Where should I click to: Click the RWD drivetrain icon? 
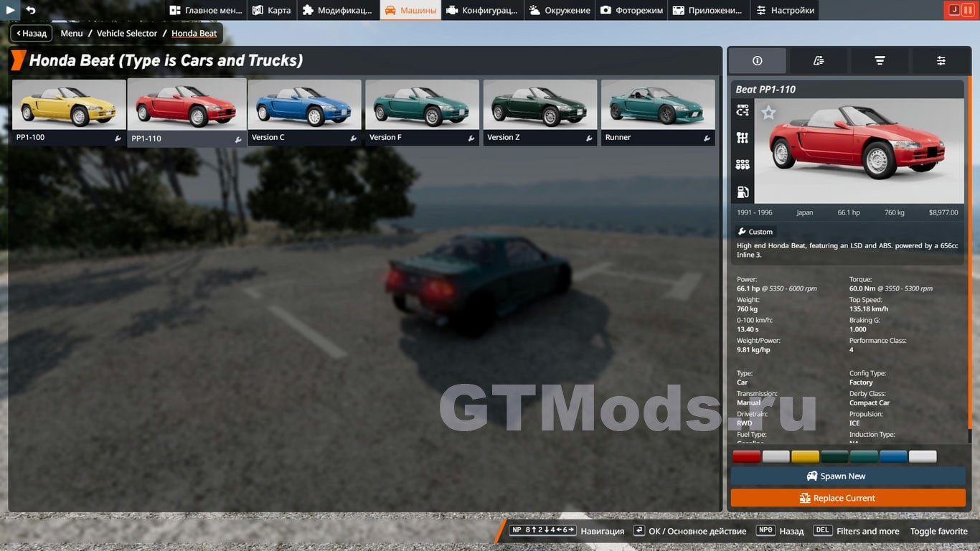(x=743, y=110)
